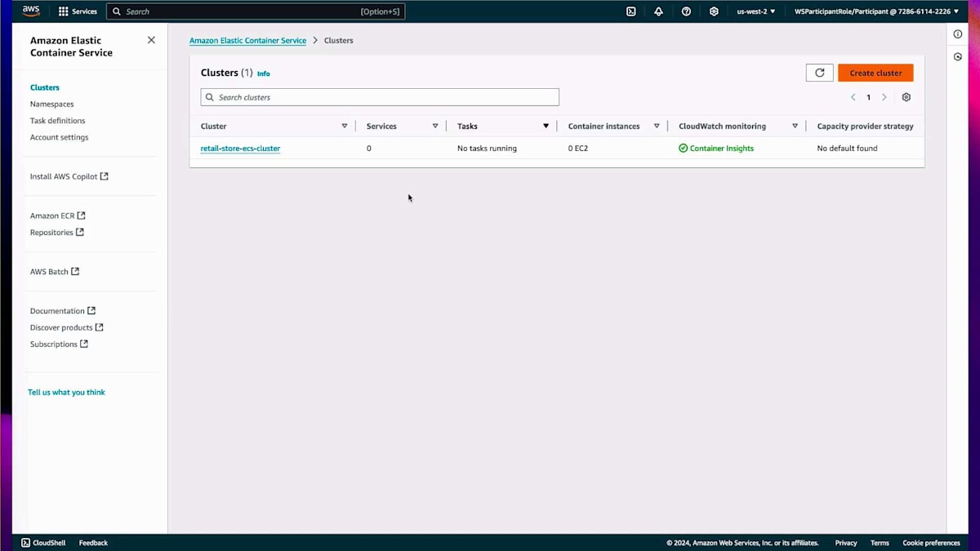Viewport: 980px width, 551px height.
Task: Open the clock icon below the info icon
Action: [x=958, y=57]
